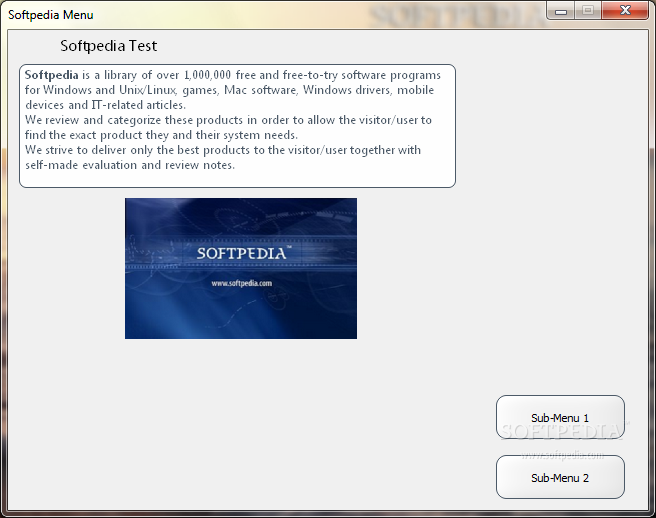Image resolution: width=656 pixels, height=518 pixels.
Task: Click the bold 'Softpedia' word in description
Action: (x=51, y=75)
